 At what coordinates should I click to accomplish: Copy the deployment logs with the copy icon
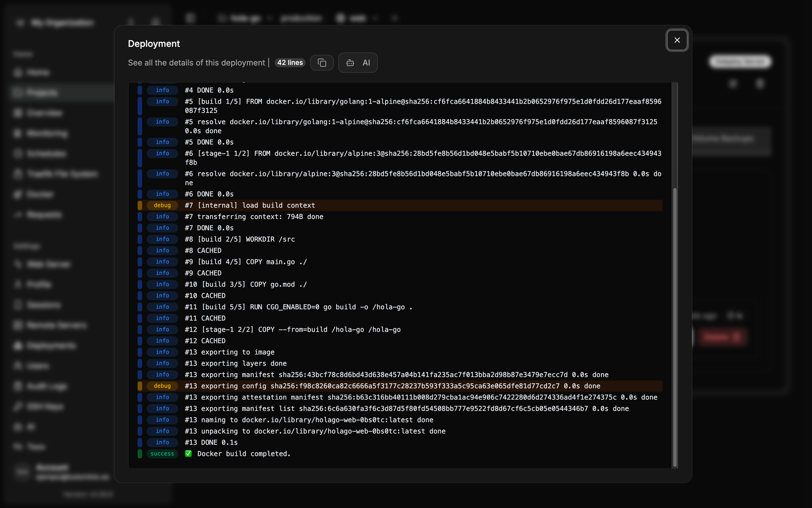(x=322, y=62)
